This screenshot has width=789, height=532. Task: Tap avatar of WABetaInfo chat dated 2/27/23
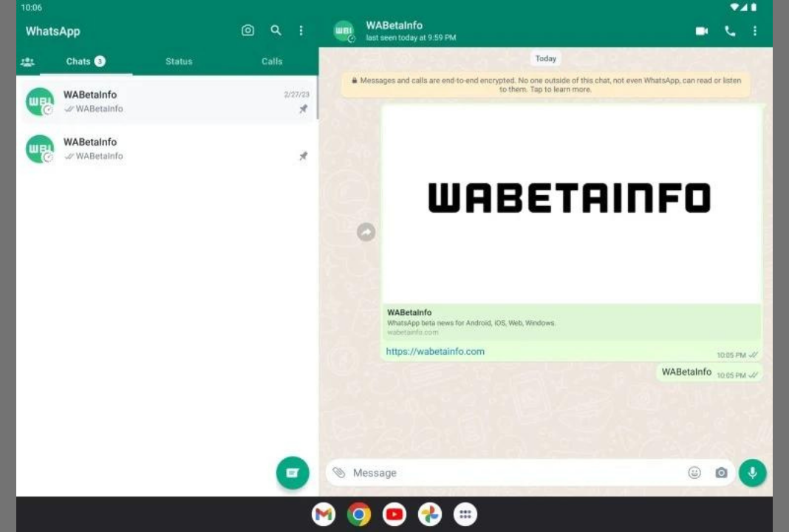tap(40, 102)
